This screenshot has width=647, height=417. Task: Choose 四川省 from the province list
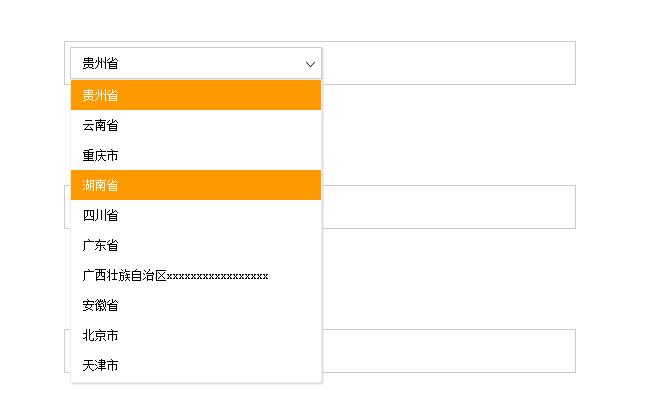[x=196, y=215]
